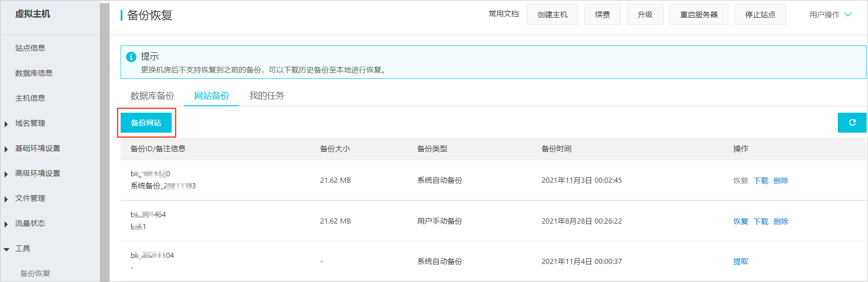868x282 pixels.
Task: Click 删除 for the 2021年11月3日 backup
Action: 781,180
